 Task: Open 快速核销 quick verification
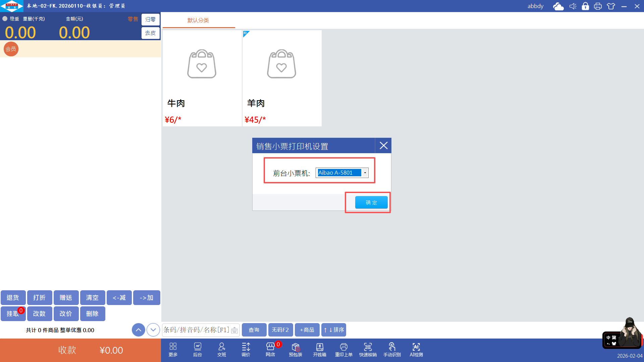tap(368, 349)
